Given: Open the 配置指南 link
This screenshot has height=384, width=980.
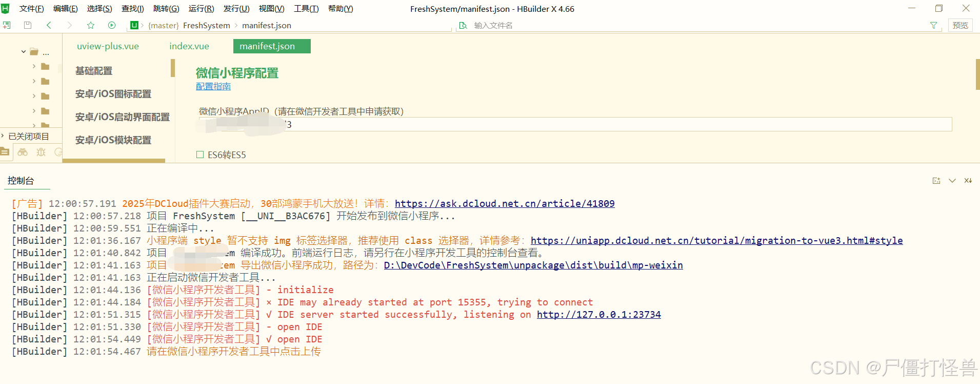Looking at the screenshot, I should click(x=213, y=86).
